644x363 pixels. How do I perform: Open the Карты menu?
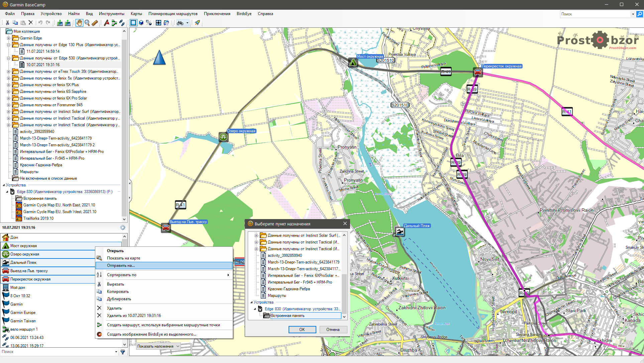(136, 14)
